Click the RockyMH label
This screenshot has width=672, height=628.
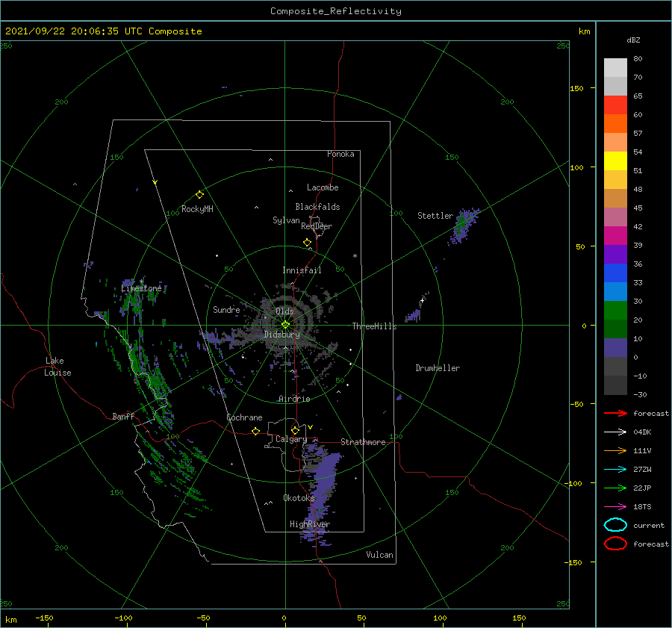point(197,209)
